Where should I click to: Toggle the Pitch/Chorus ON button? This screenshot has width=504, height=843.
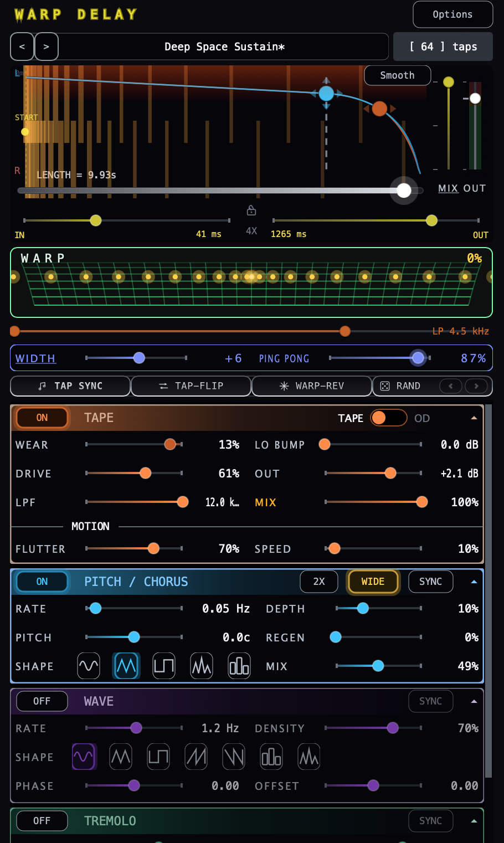tap(42, 582)
